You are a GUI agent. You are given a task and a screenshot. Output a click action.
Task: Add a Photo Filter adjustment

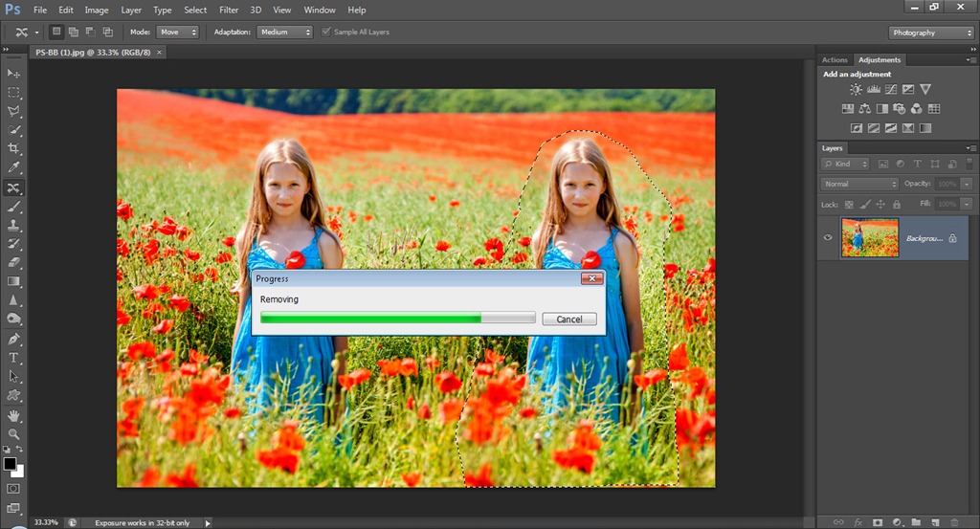point(900,109)
